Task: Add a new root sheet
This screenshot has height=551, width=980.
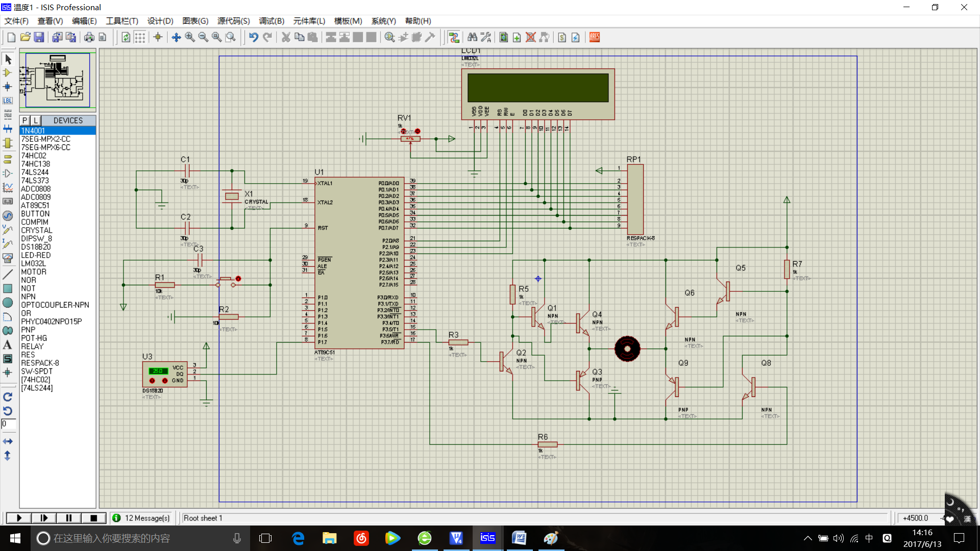Action: tap(517, 37)
